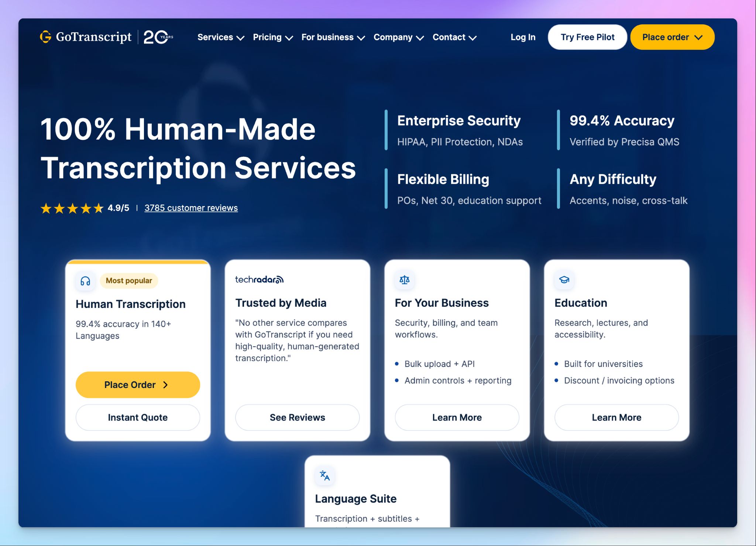Image resolution: width=756 pixels, height=546 pixels.
Task: Click the 20 Years anniversary badge
Action: click(158, 37)
